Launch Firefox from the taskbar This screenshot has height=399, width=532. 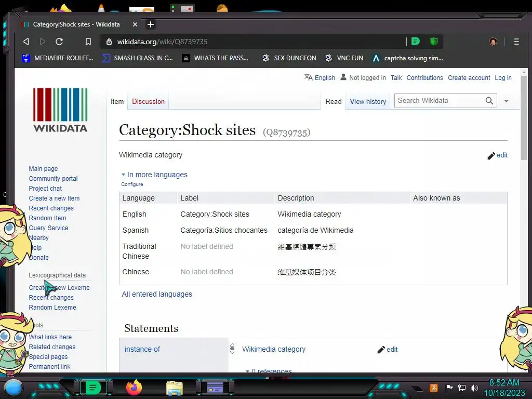pyautogui.click(x=134, y=388)
